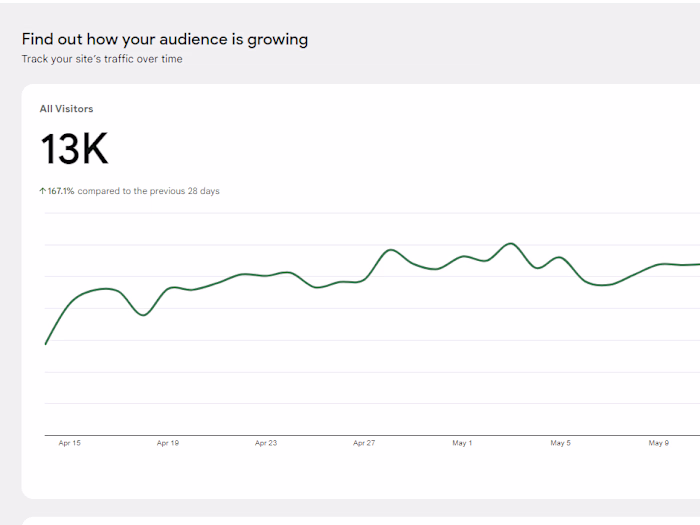700x525 pixels.
Task: Click the line's starting point at far left
Action: [46, 344]
